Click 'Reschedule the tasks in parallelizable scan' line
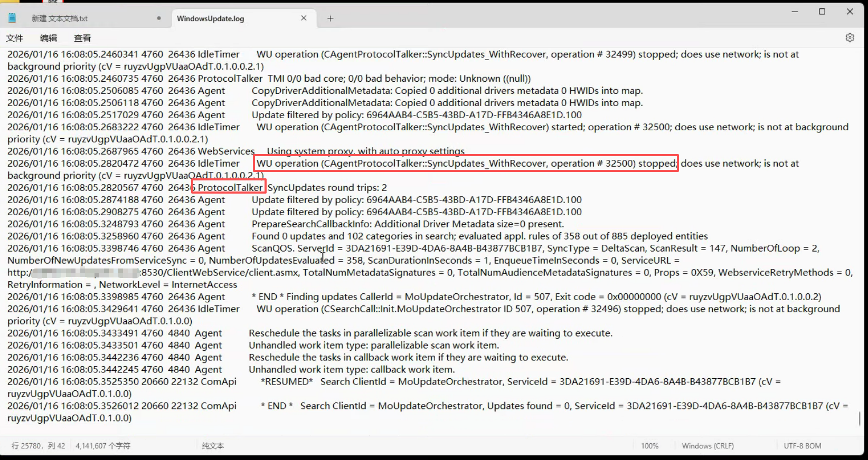The height and width of the screenshot is (460, 868). click(431, 333)
